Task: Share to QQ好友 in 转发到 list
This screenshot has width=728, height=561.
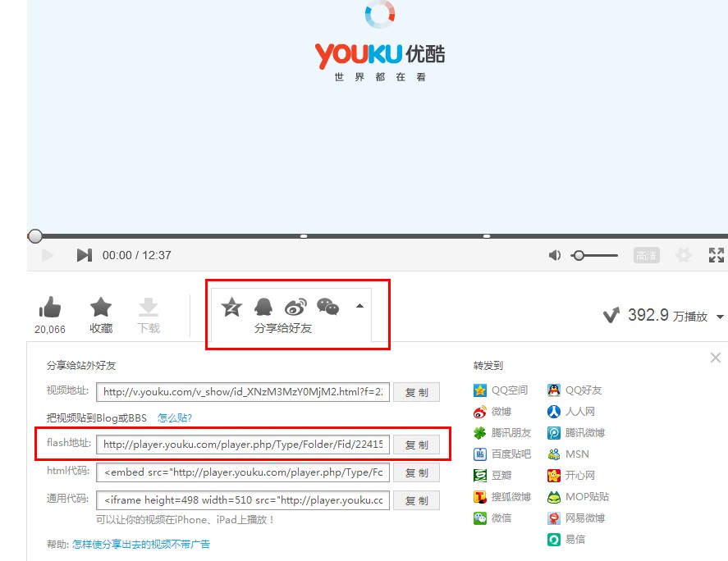Action: tap(575, 390)
